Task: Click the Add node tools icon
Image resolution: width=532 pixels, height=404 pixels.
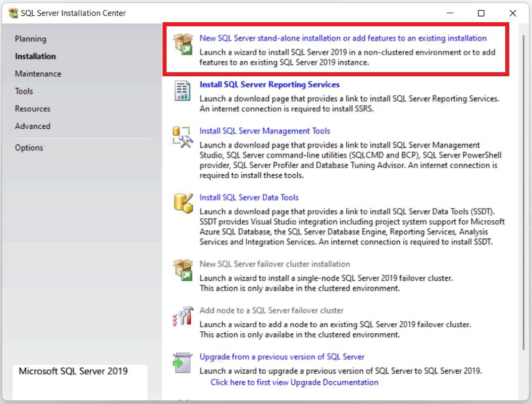Action: pos(182,316)
